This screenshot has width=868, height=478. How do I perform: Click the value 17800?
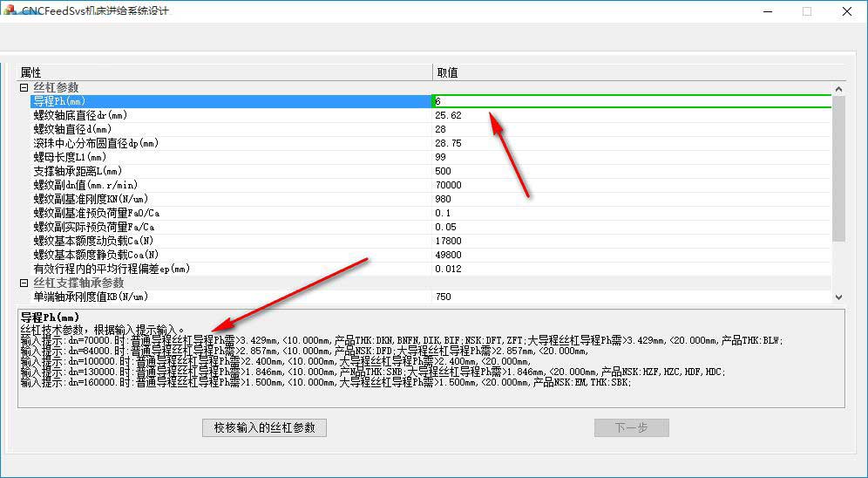(448, 241)
